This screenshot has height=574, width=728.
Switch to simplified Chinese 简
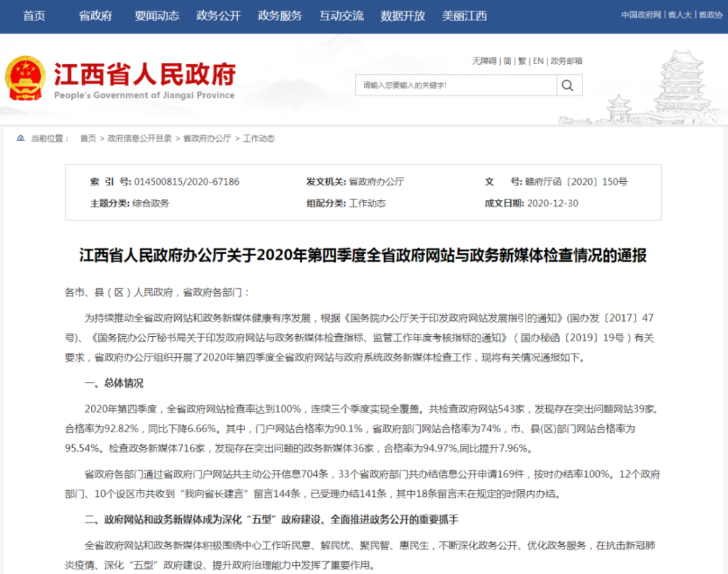507,61
